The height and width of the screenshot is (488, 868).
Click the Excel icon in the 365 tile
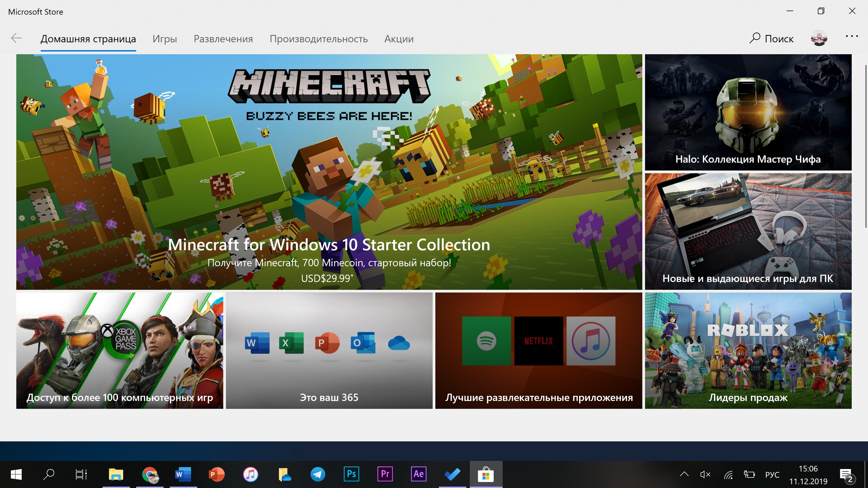pos(291,343)
